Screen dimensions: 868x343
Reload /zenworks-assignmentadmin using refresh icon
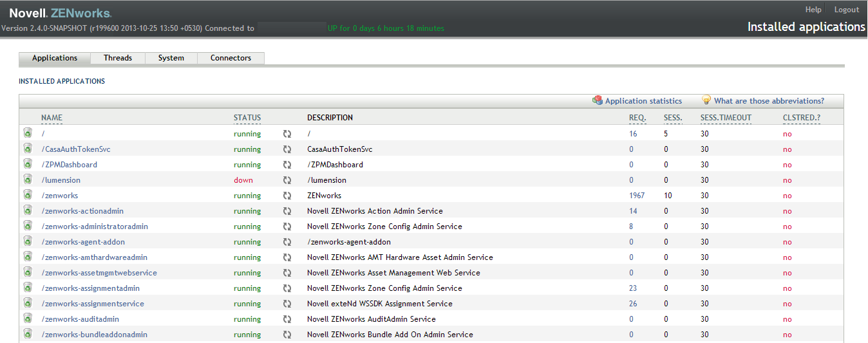(x=287, y=288)
